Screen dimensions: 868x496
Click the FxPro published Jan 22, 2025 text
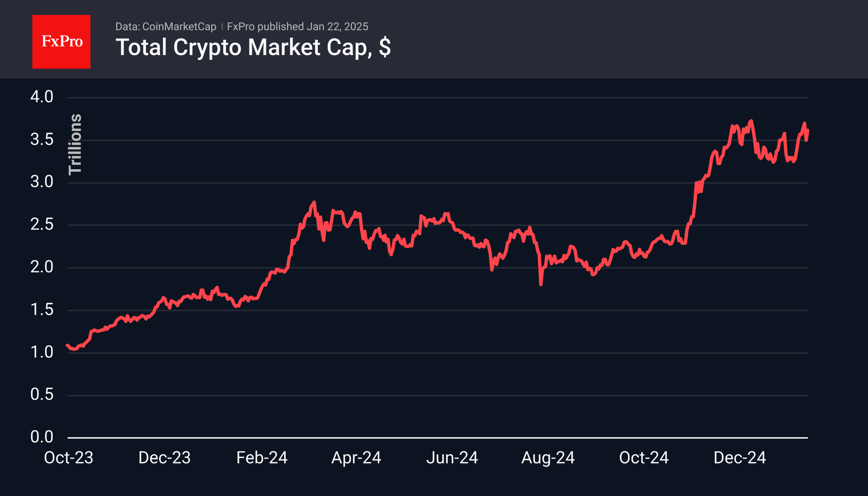click(x=297, y=27)
